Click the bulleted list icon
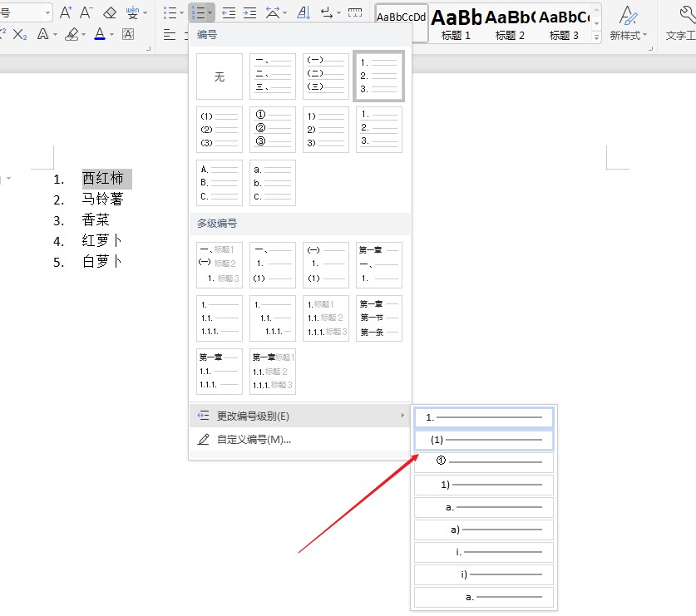The image size is (696, 616). (x=170, y=12)
